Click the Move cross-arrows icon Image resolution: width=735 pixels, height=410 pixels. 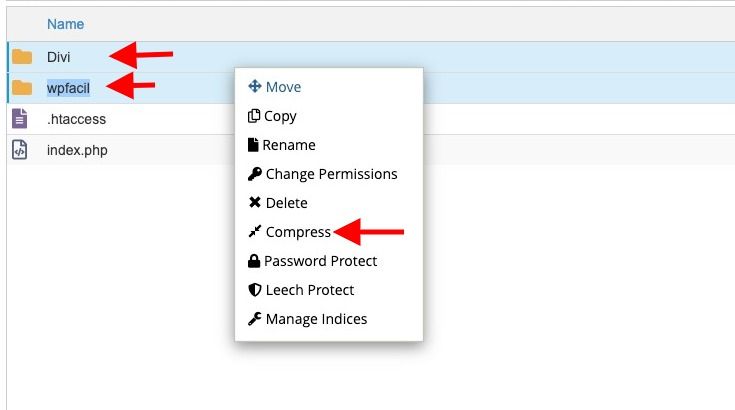point(255,86)
